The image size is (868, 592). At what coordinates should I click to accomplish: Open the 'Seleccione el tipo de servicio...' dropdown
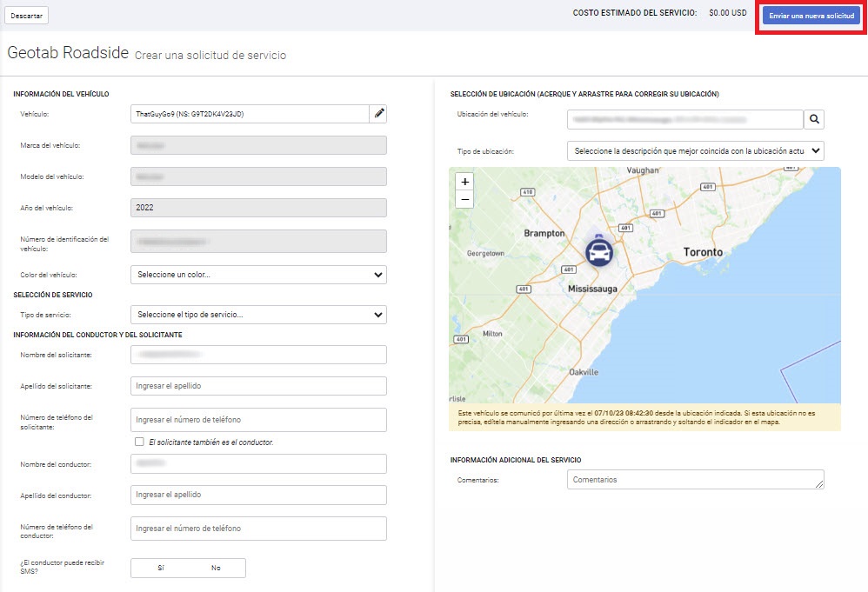[258, 315]
